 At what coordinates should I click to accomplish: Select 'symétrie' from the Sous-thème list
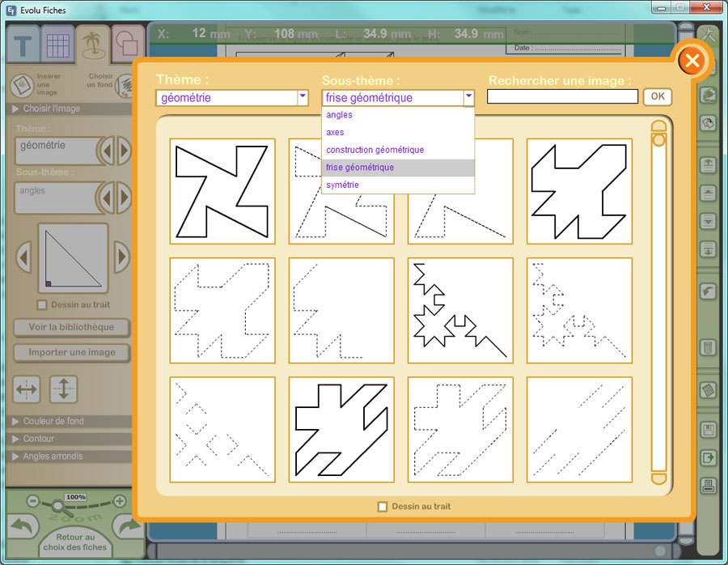click(343, 185)
